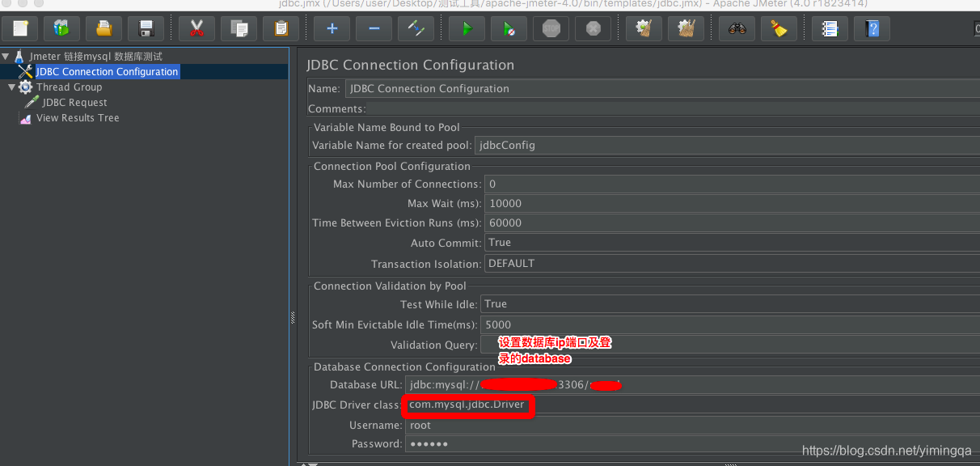Open Help via question mark icon
This screenshot has height=466, width=980.
tap(872, 28)
